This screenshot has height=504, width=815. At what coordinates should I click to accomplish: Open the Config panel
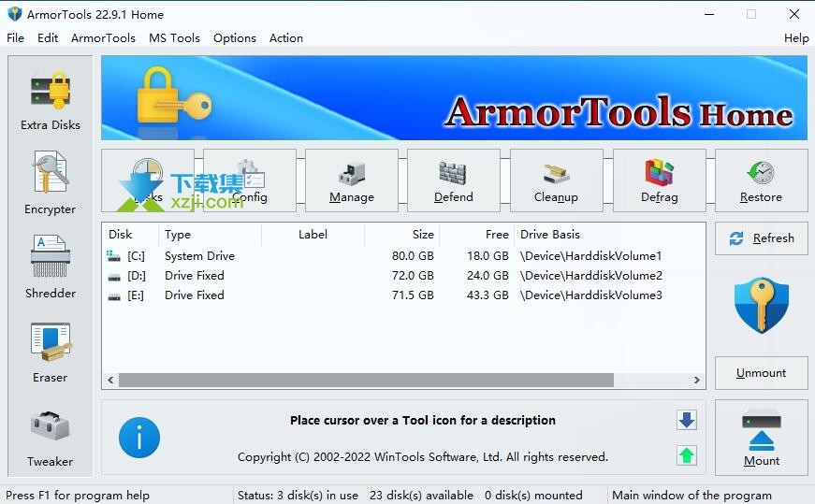pyautogui.click(x=250, y=180)
